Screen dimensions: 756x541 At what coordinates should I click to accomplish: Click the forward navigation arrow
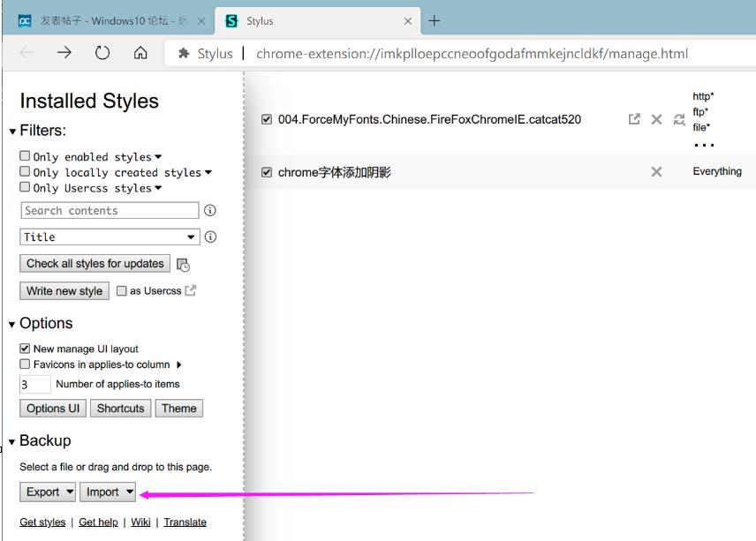[x=64, y=53]
